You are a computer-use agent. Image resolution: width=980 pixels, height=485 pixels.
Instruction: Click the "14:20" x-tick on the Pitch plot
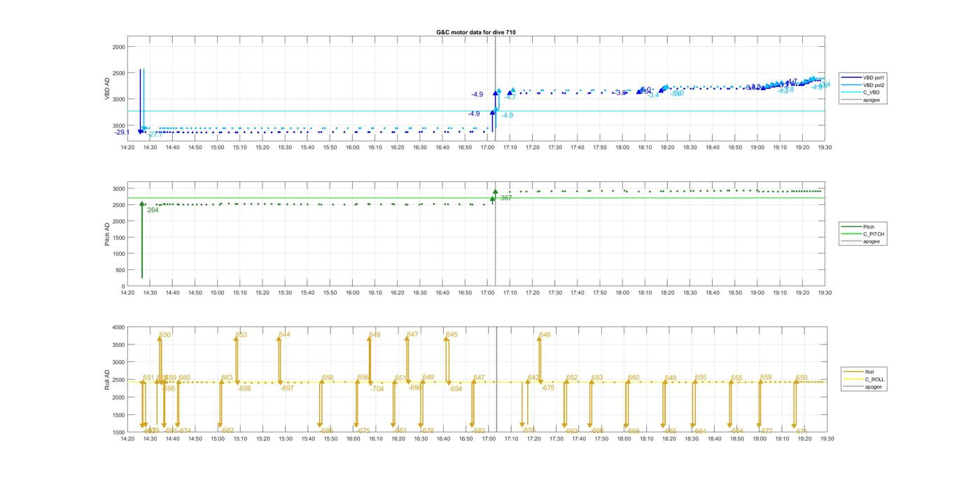(127, 293)
